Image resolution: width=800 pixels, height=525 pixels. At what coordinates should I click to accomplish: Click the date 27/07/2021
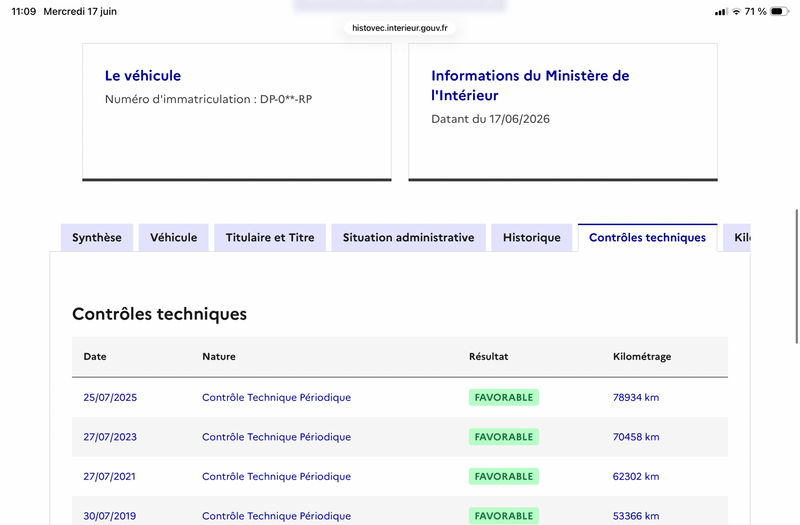pyautogui.click(x=110, y=477)
